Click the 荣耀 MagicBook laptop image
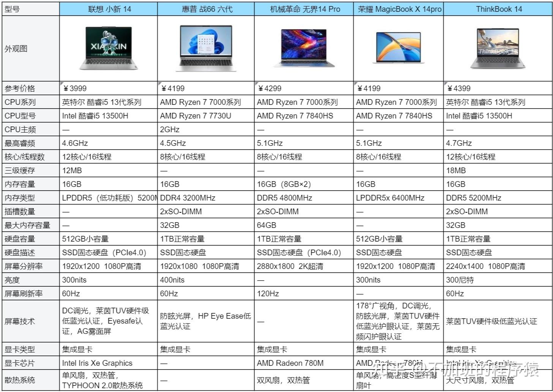553x392 pixels. tap(398, 47)
